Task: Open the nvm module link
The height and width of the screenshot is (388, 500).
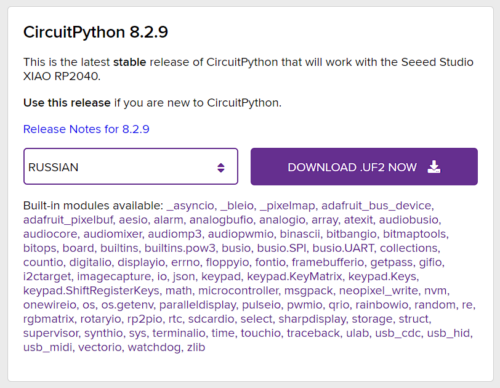Action: (436, 291)
